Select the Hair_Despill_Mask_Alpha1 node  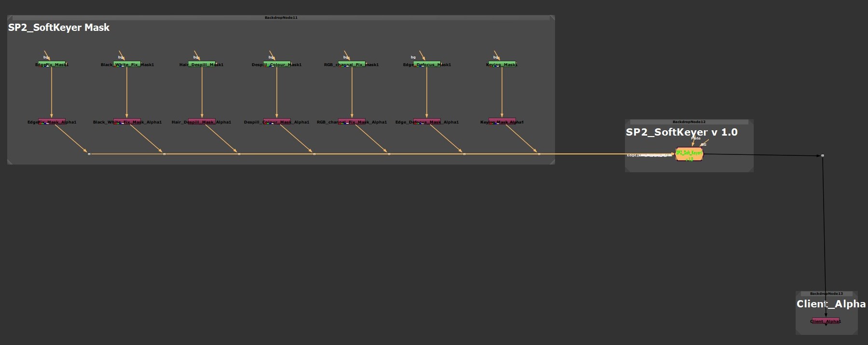202,122
